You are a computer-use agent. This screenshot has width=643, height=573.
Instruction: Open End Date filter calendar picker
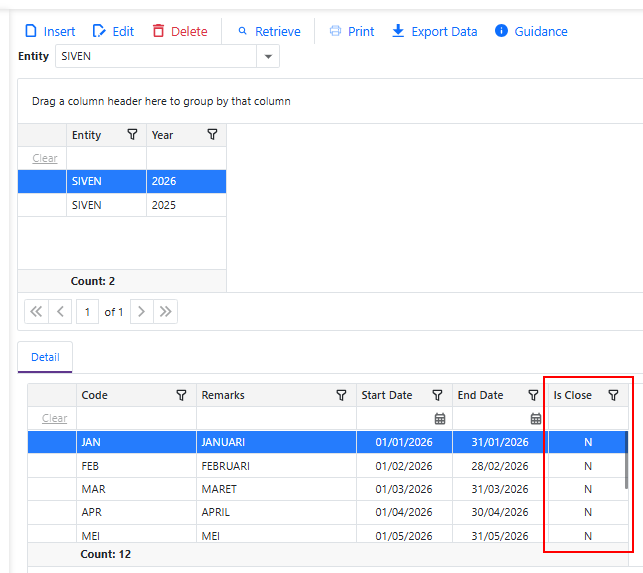click(536, 418)
